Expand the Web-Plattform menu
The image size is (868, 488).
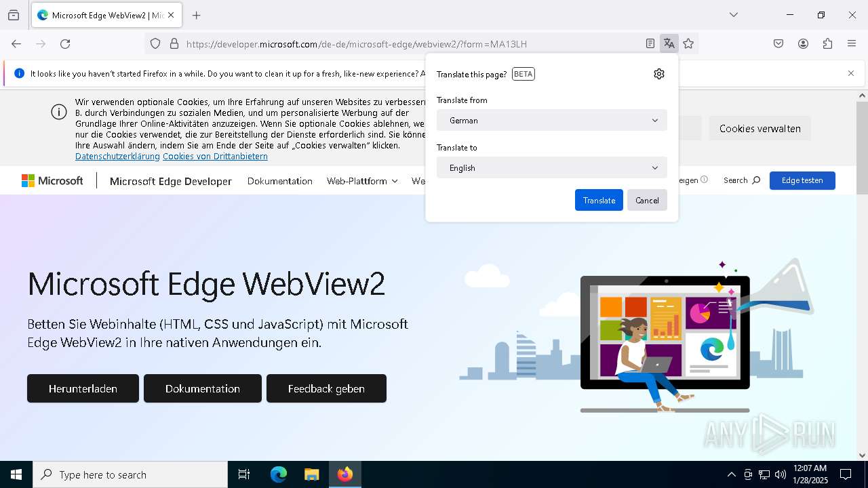pyautogui.click(x=362, y=181)
